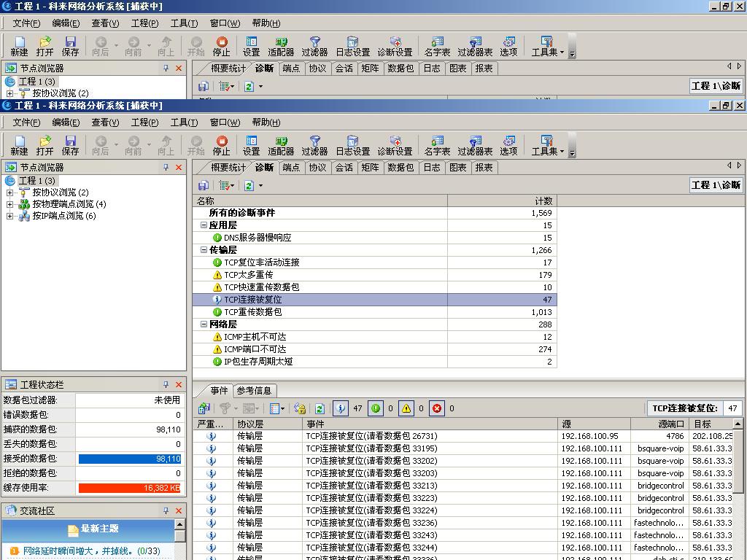The height and width of the screenshot is (560, 747).
Task: Click the red error-level event filter icon
Action: 437,408
